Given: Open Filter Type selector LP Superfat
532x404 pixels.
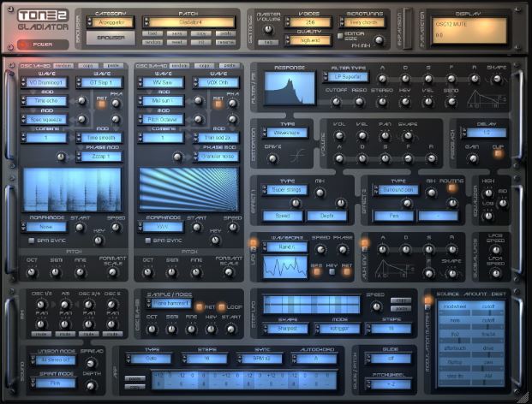Looking at the screenshot, I should click(346, 77).
